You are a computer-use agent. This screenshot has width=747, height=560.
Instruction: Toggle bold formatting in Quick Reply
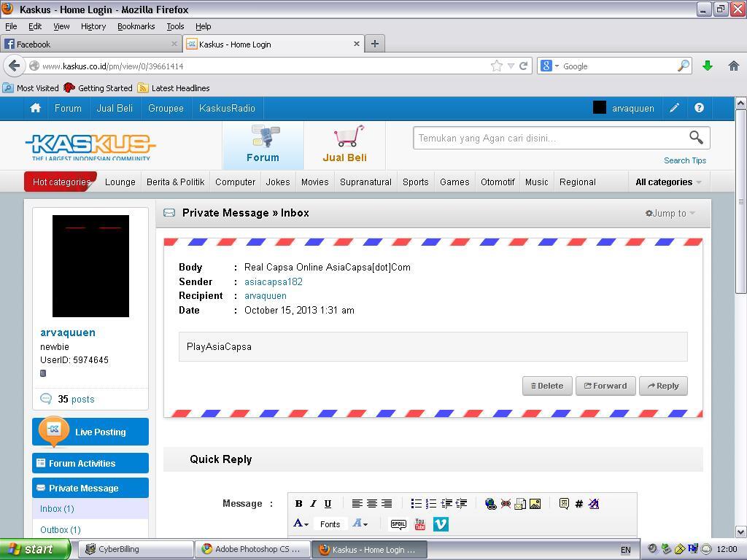[x=298, y=503]
